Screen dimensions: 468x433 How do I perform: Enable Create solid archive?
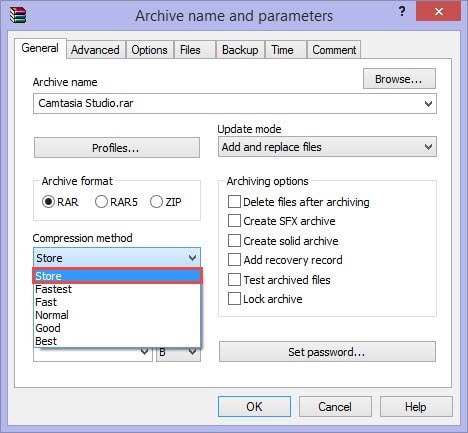click(x=234, y=241)
